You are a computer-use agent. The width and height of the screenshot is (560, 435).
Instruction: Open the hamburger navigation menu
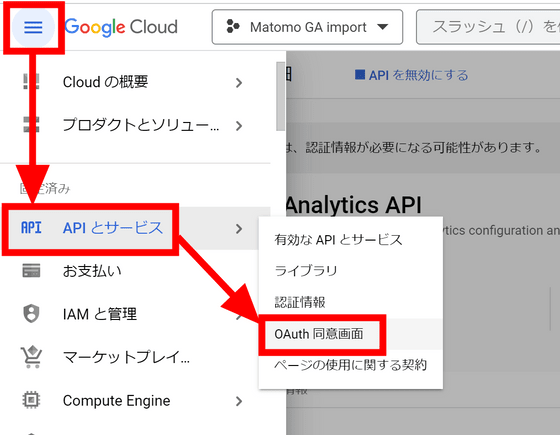33,27
